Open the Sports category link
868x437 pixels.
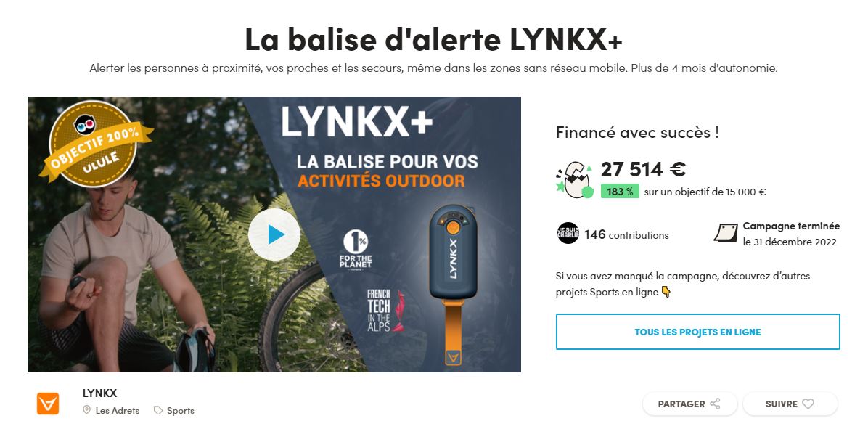pyautogui.click(x=181, y=410)
